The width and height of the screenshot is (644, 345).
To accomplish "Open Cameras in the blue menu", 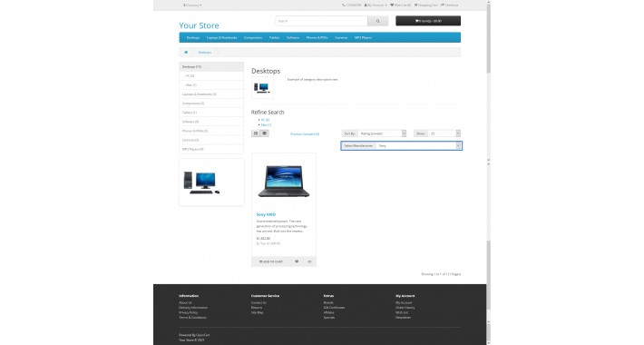I will [341, 37].
